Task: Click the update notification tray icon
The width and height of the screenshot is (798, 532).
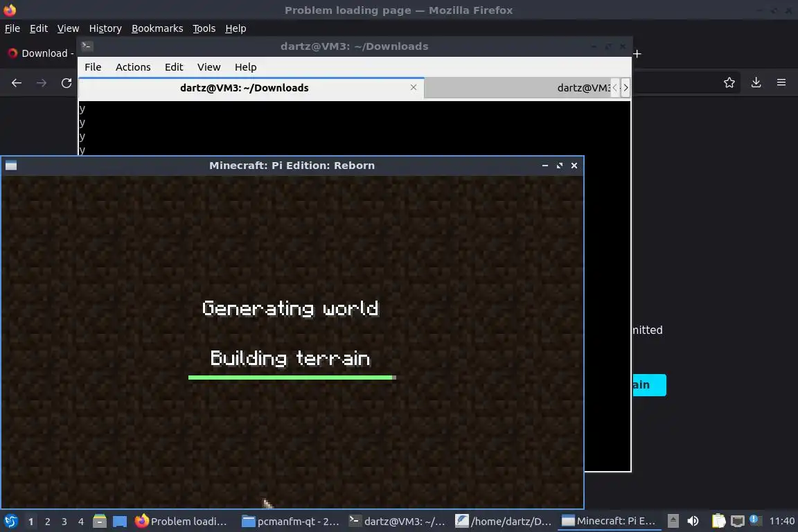Action: pyautogui.click(x=755, y=520)
